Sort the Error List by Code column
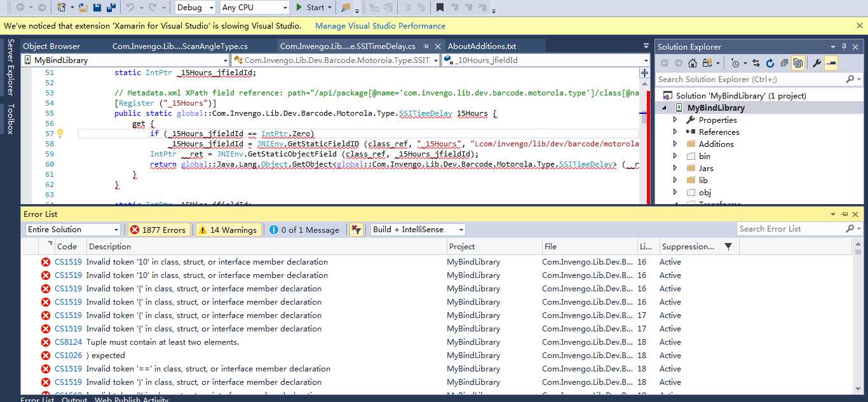The height and width of the screenshot is (402, 868). pos(67,247)
